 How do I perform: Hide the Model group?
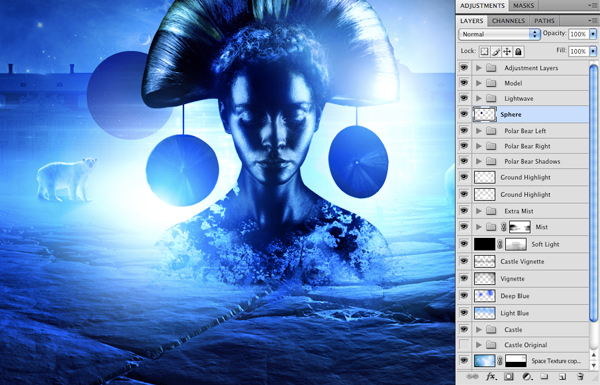[464, 83]
